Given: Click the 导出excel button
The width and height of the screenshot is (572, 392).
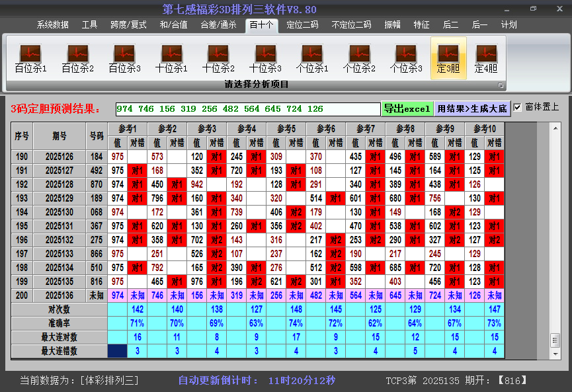Looking at the screenshot, I should click(x=407, y=108).
